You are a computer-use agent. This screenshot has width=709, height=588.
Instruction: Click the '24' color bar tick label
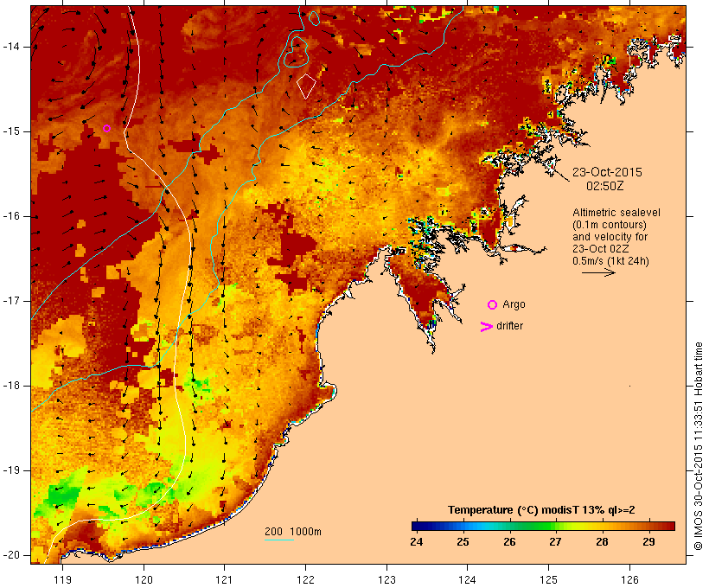[x=417, y=542]
